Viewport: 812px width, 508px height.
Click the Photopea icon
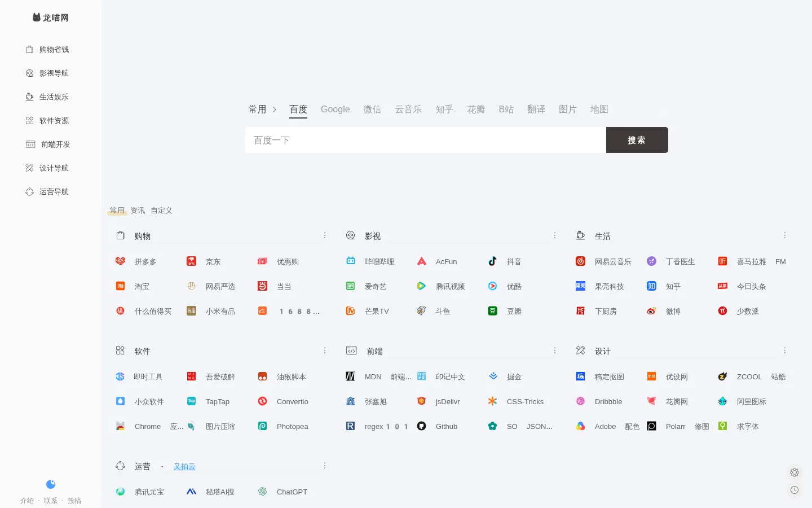(262, 426)
